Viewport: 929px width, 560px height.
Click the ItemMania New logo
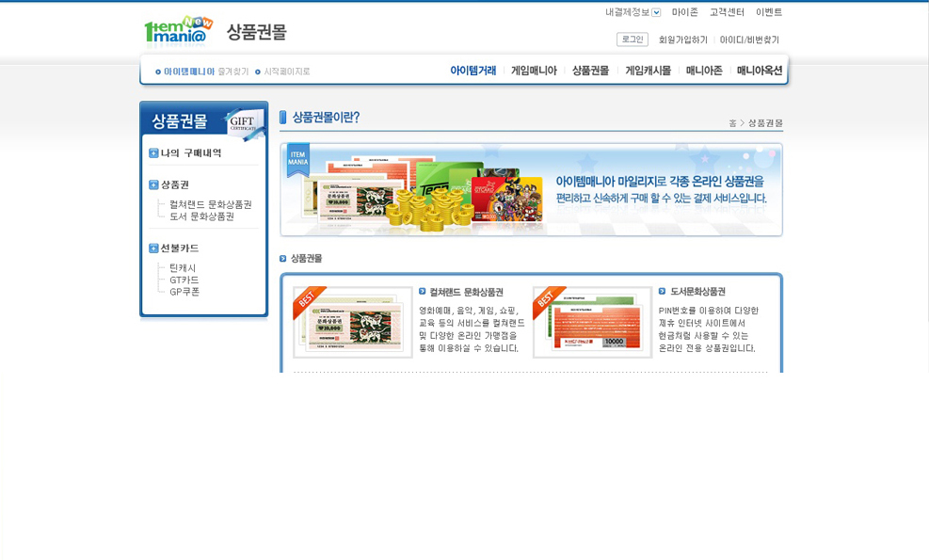click(x=179, y=32)
